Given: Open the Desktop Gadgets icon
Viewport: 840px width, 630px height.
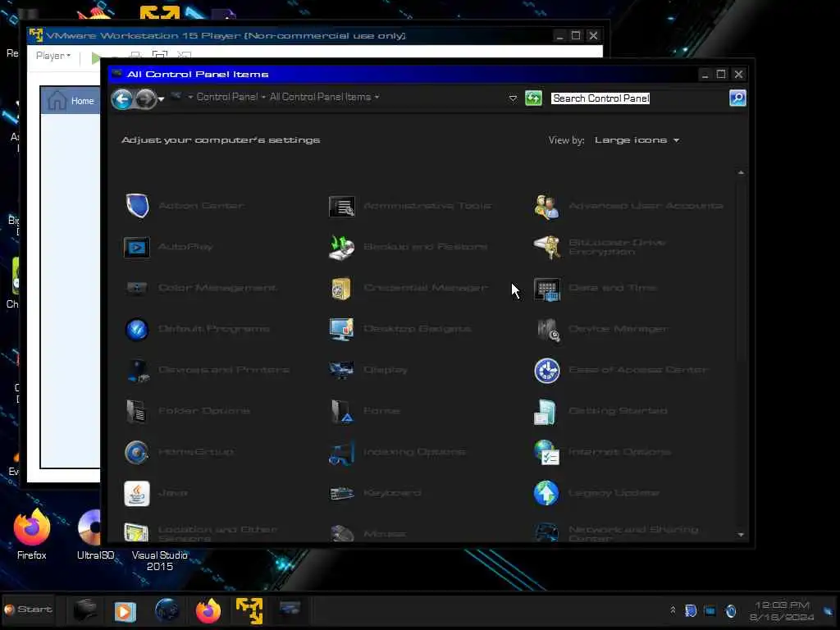Looking at the screenshot, I should [x=342, y=330].
